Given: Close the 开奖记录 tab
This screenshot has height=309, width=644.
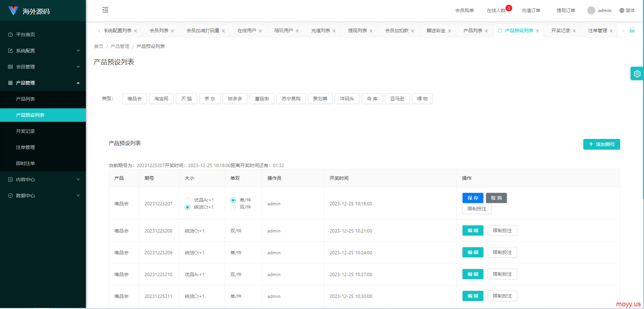Looking at the screenshot, I should pyautogui.click(x=574, y=31).
